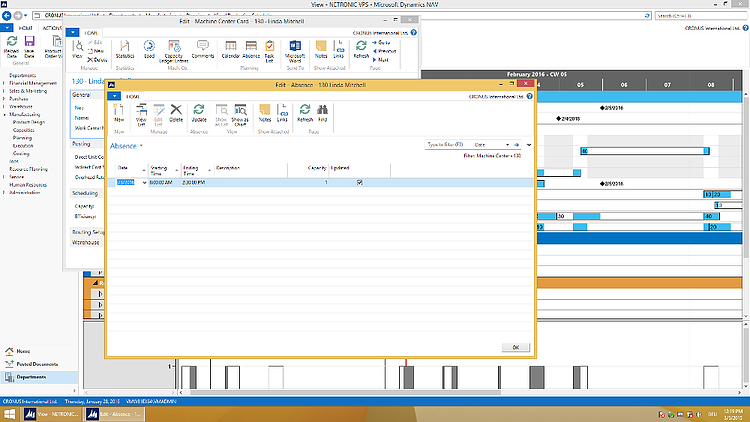This screenshot has height=422, width=750.
Task: Click the Description column header
Action: click(x=251, y=170)
